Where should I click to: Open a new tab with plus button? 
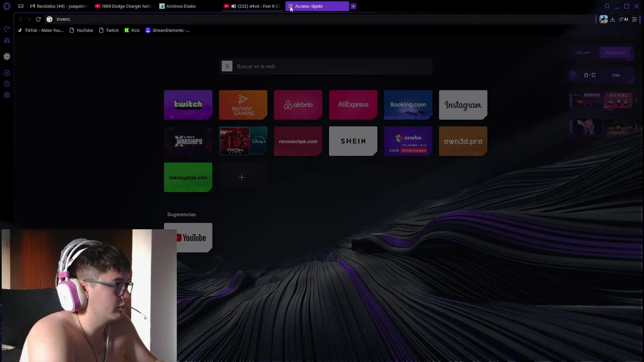point(353,6)
